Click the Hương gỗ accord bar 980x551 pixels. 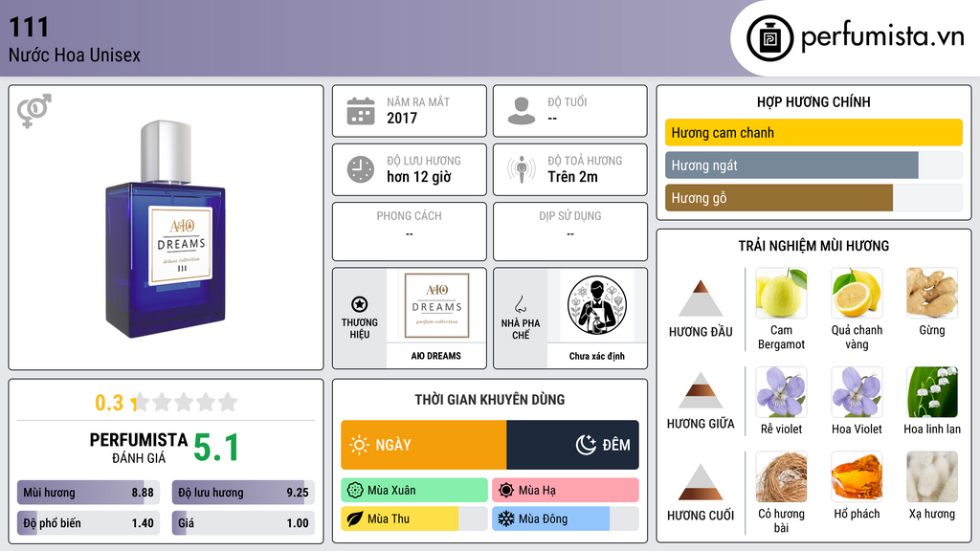[813, 197]
